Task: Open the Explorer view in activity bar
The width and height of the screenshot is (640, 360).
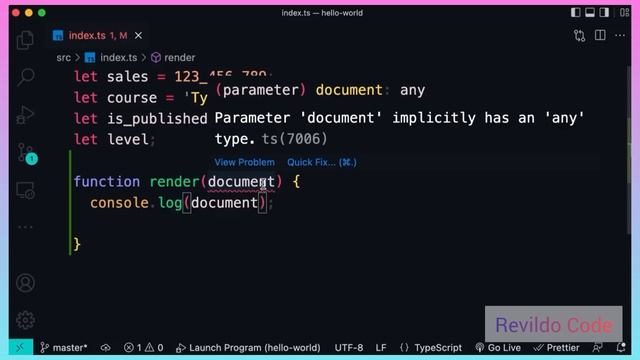Action: (x=25, y=40)
